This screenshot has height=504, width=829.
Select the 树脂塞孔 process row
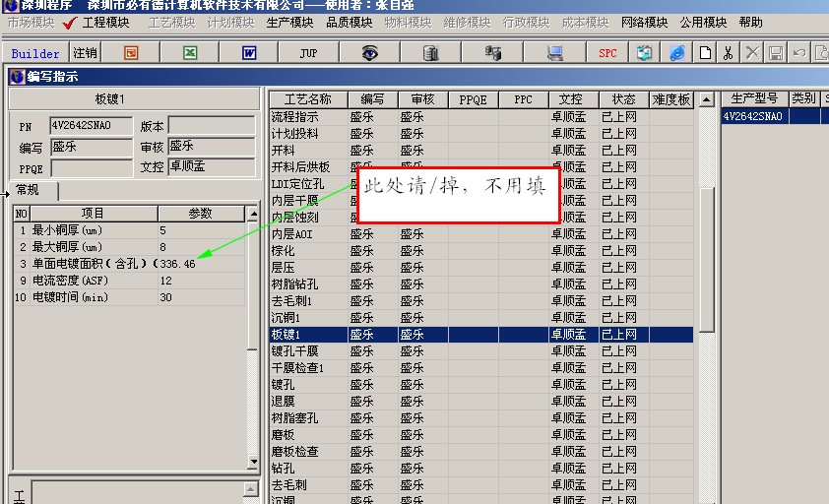pyautogui.click(x=481, y=418)
